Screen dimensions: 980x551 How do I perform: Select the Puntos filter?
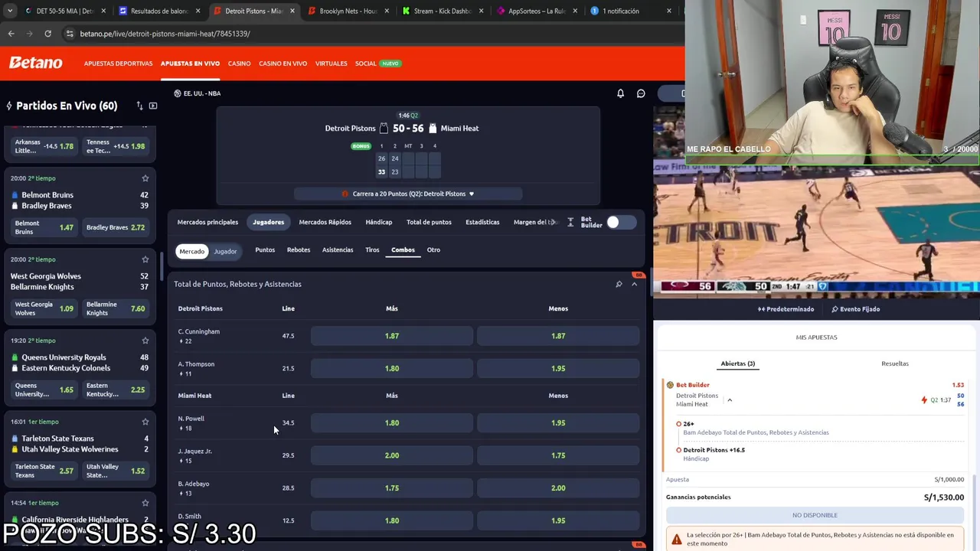[x=265, y=249]
